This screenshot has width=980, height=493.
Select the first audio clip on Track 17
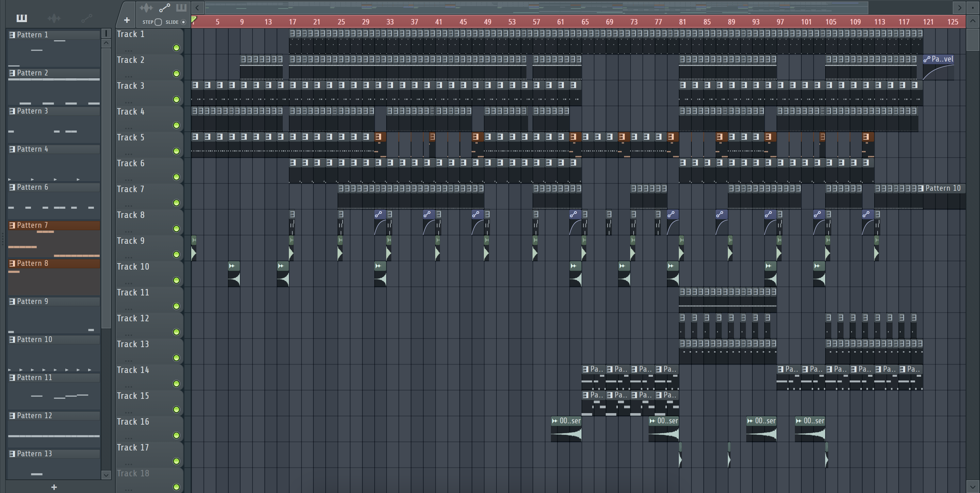coord(680,455)
